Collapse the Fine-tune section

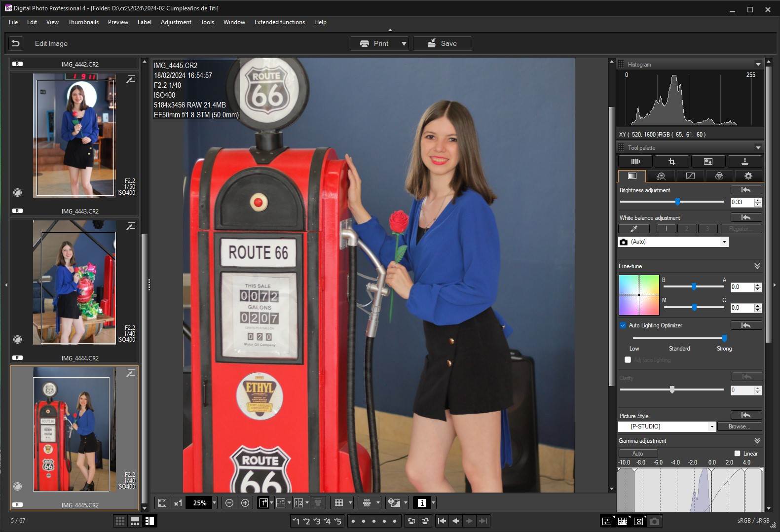pyautogui.click(x=757, y=266)
